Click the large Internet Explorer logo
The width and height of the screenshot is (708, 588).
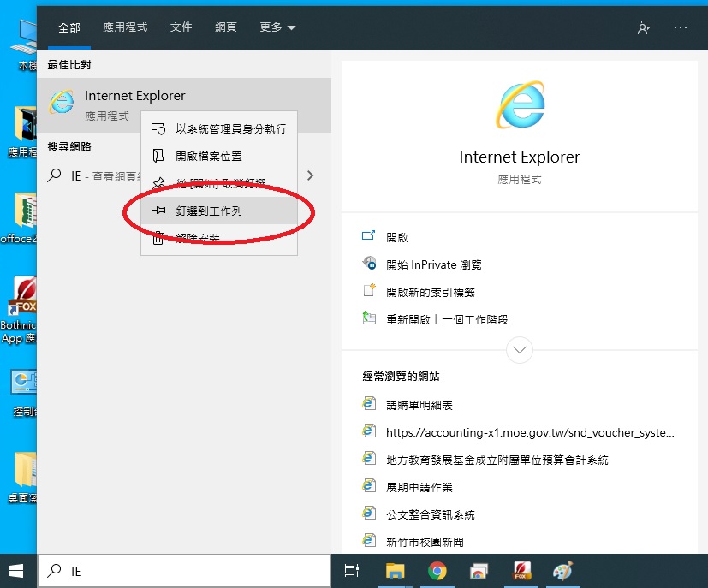click(x=520, y=104)
